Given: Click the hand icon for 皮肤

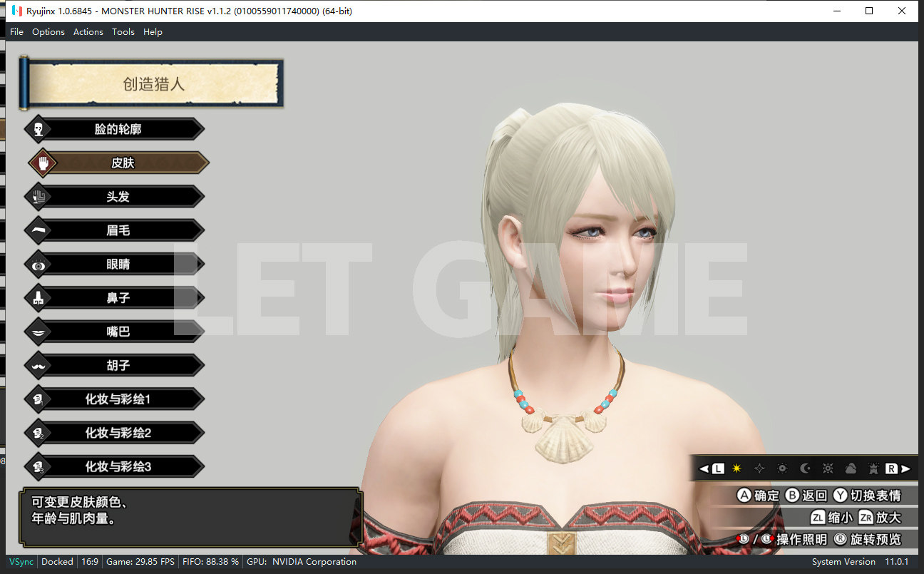Looking at the screenshot, I should 43,163.
